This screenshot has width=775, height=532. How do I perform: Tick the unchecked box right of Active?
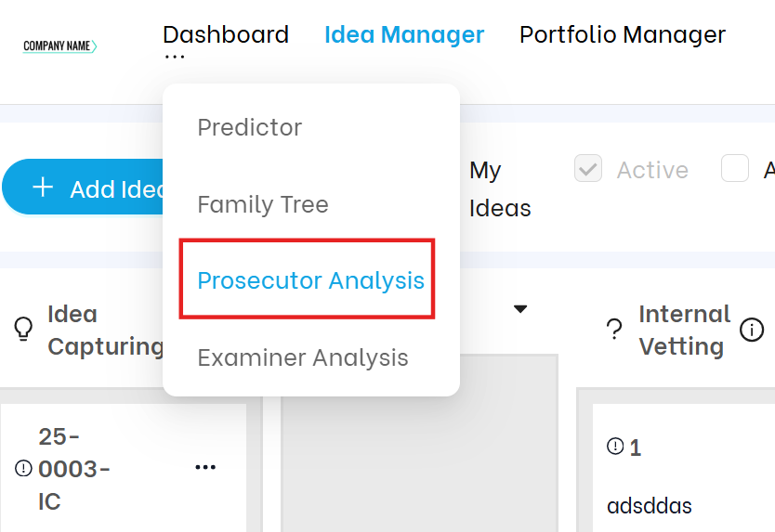click(734, 168)
